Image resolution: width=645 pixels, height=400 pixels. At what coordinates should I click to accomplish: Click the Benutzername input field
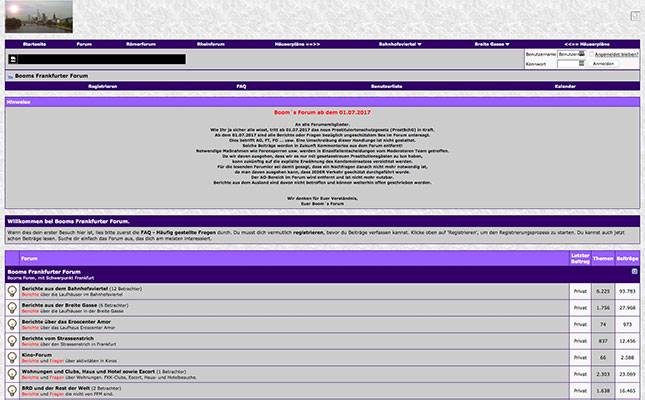click(571, 54)
